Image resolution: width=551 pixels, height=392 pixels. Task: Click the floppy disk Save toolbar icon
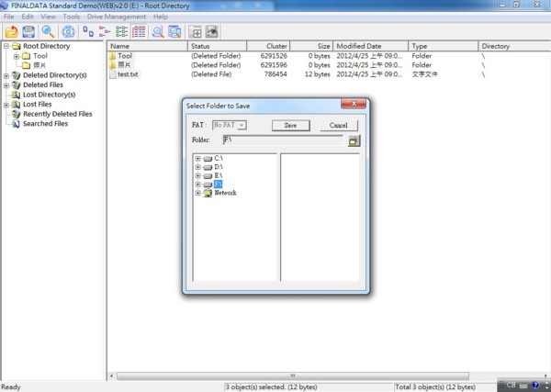(x=28, y=31)
